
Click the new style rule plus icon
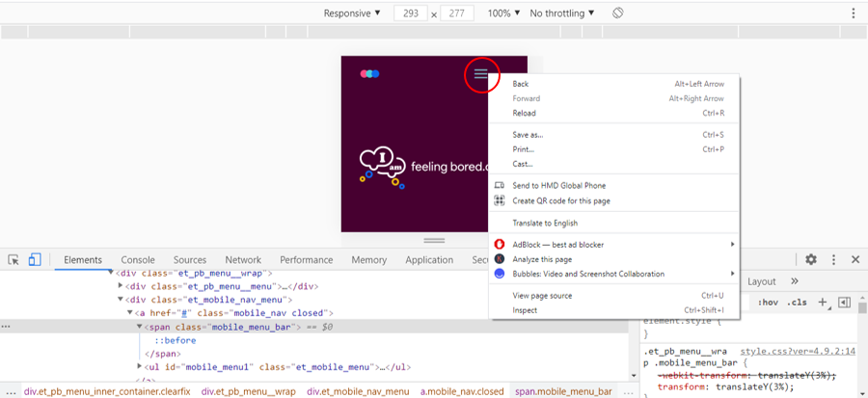coord(823,303)
